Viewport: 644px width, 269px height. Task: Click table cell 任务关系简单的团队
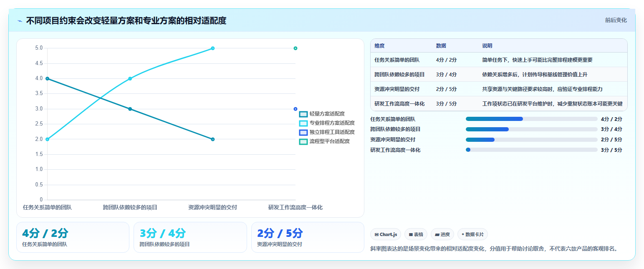397,60
